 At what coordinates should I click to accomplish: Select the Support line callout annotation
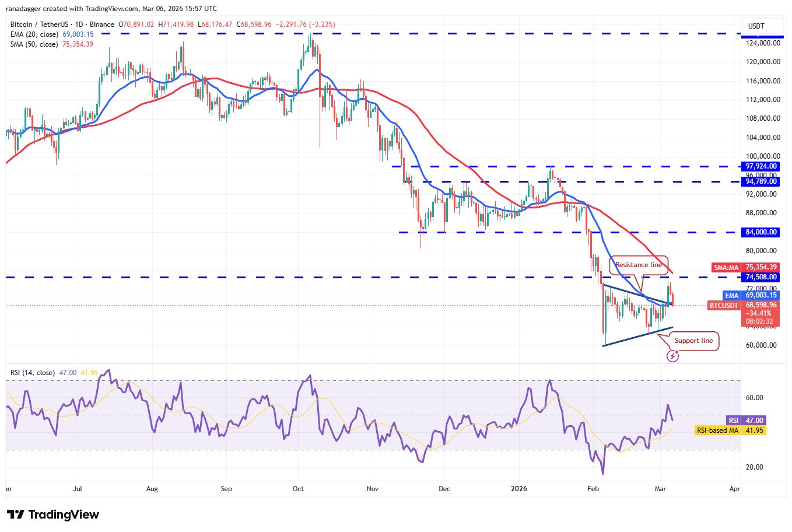click(693, 341)
